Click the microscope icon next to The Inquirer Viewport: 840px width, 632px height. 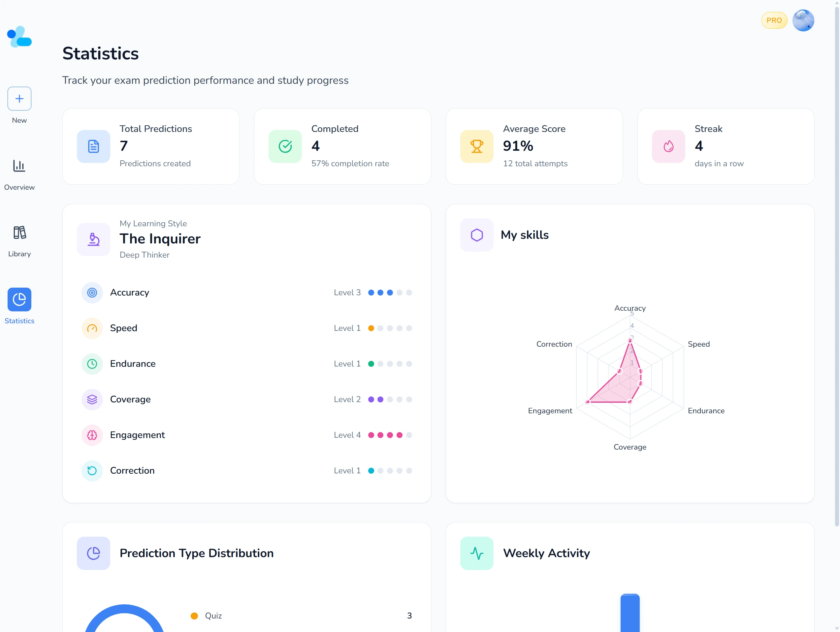[93, 239]
